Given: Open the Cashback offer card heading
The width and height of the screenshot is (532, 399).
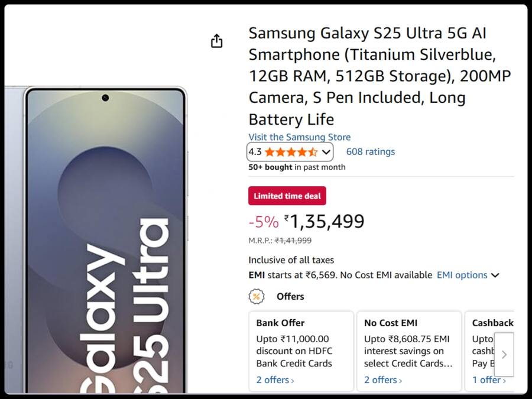Looking at the screenshot, I should (x=492, y=323).
